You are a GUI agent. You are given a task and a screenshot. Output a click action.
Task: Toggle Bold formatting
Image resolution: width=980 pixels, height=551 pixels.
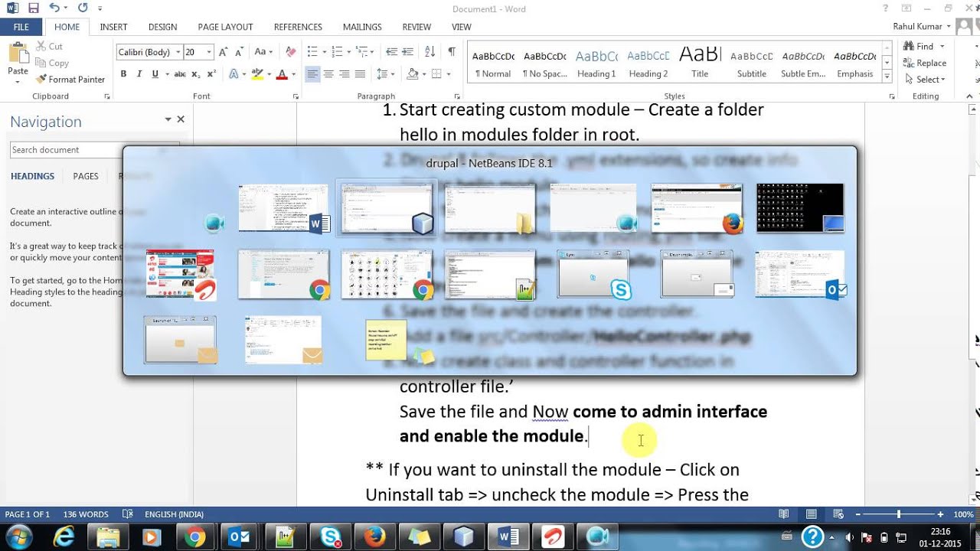click(123, 74)
